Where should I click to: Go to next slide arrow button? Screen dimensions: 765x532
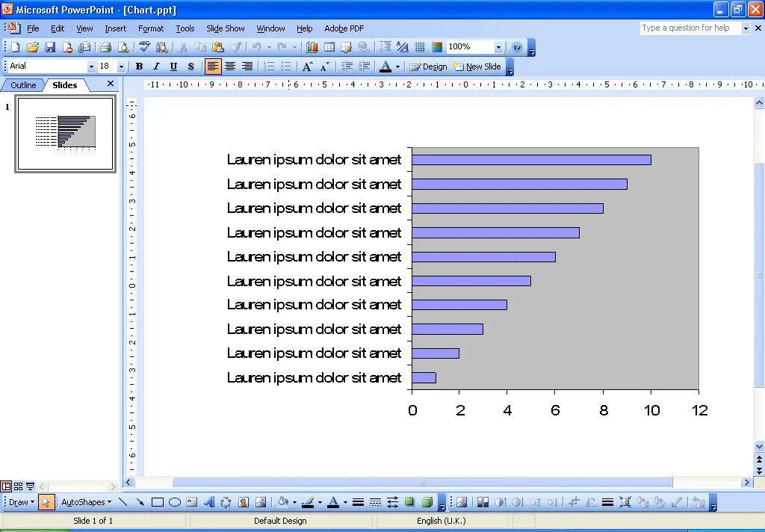(759, 471)
